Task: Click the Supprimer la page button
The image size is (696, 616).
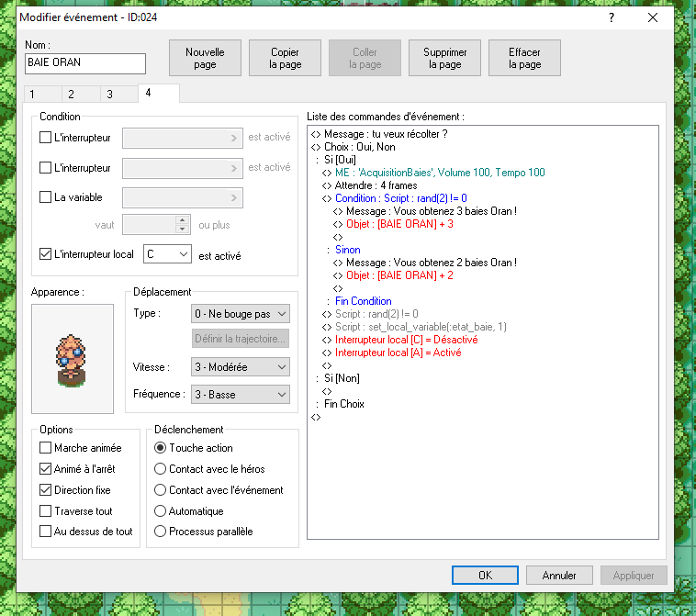Action: click(x=444, y=58)
